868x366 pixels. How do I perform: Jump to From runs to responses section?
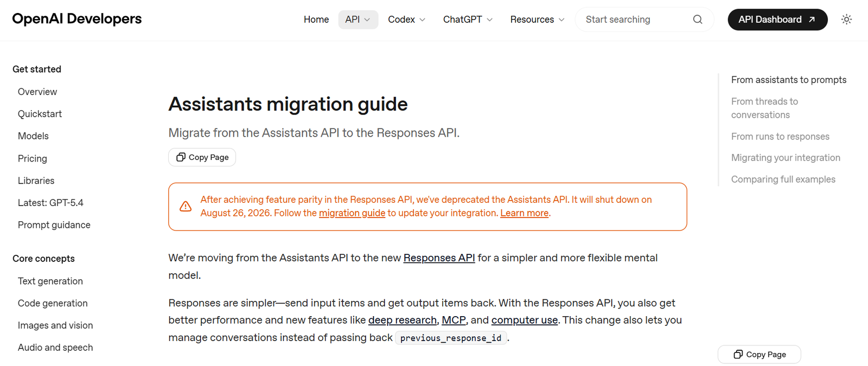click(x=780, y=137)
